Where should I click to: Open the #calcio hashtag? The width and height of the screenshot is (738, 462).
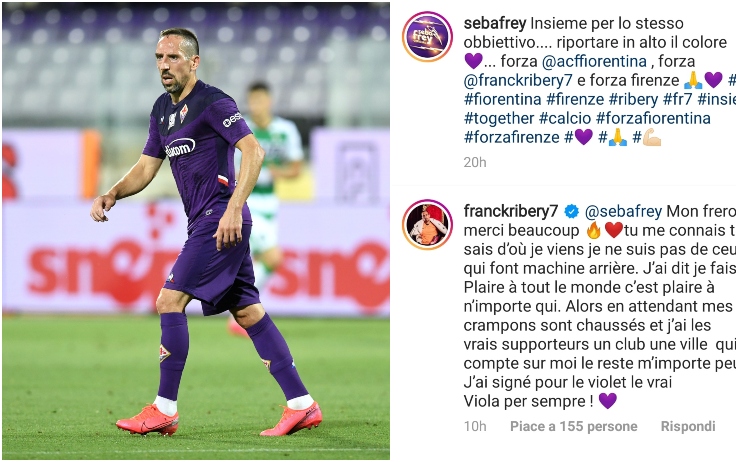pyautogui.click(x=565, y=118)
